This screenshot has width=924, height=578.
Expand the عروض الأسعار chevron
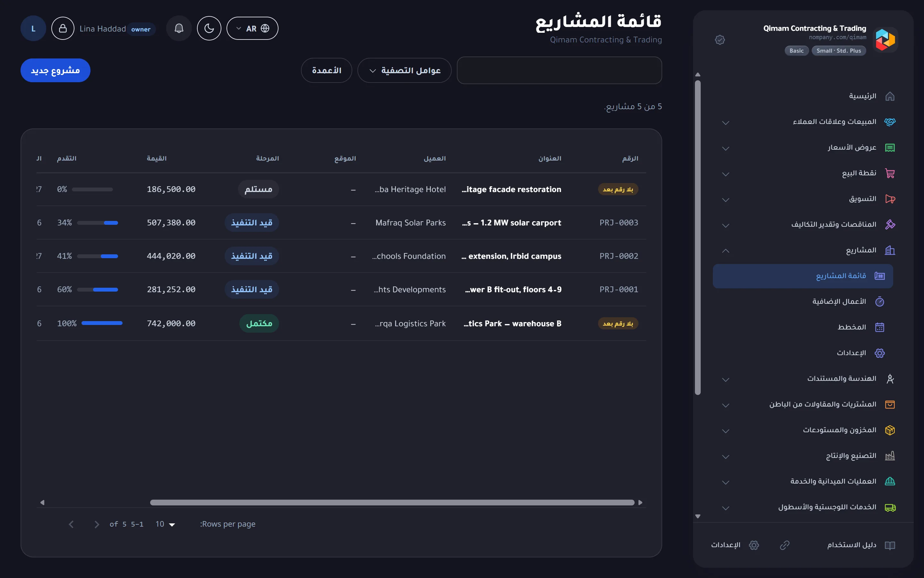click(726, 148)
